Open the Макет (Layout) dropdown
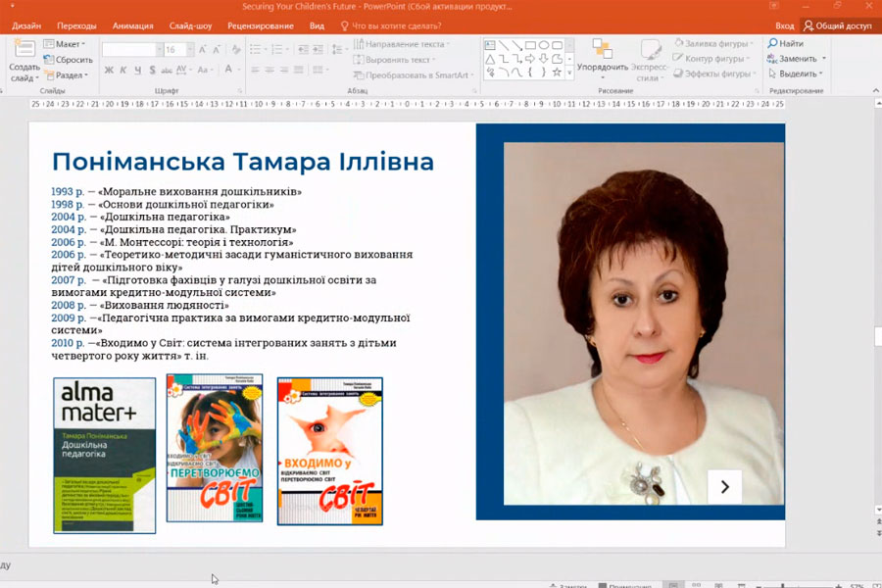Screen dimensions: 882x588 pyautogui.click(x=69, y=44)
